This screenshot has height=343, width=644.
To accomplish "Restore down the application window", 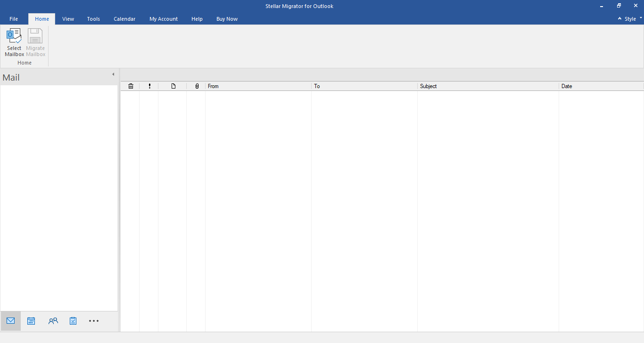I will point(619,6).
